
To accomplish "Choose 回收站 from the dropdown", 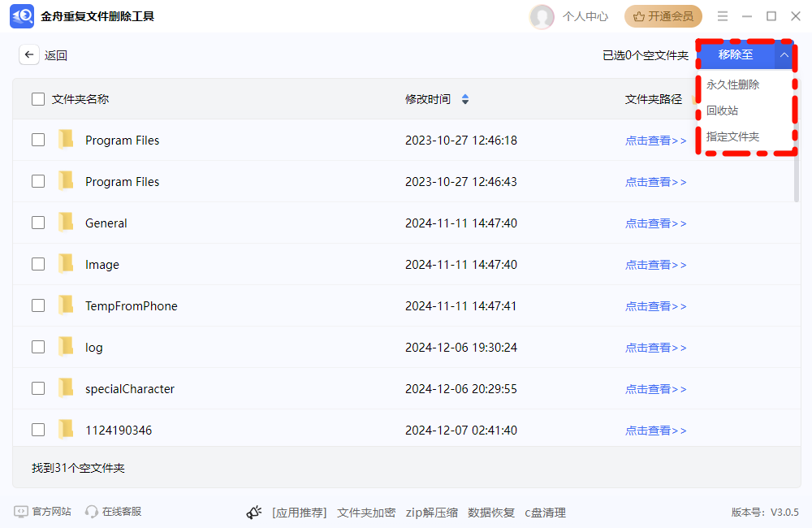I will 722,110.
